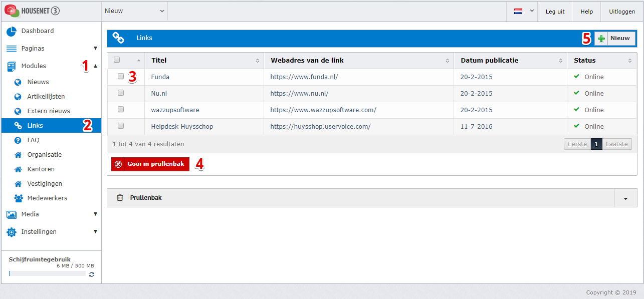Open FAQ module in sidebar

pyautogui.click(x=33, y=140)
